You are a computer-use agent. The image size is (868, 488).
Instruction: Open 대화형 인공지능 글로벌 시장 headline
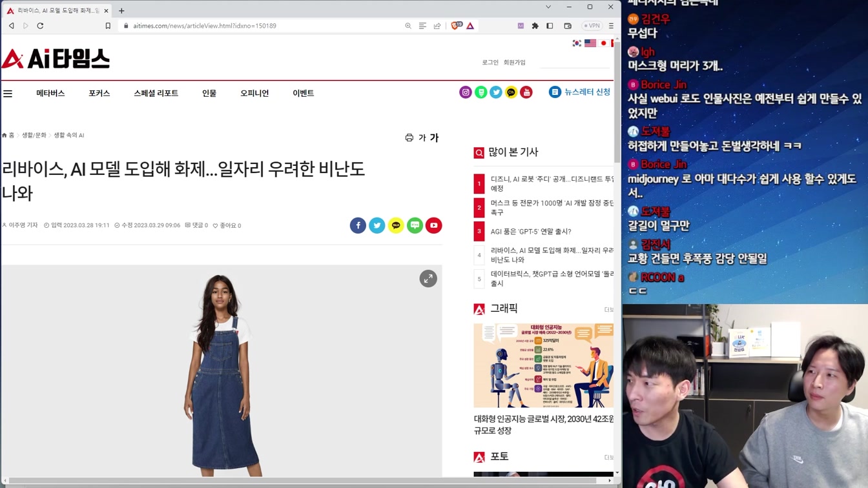pos(544,425)
